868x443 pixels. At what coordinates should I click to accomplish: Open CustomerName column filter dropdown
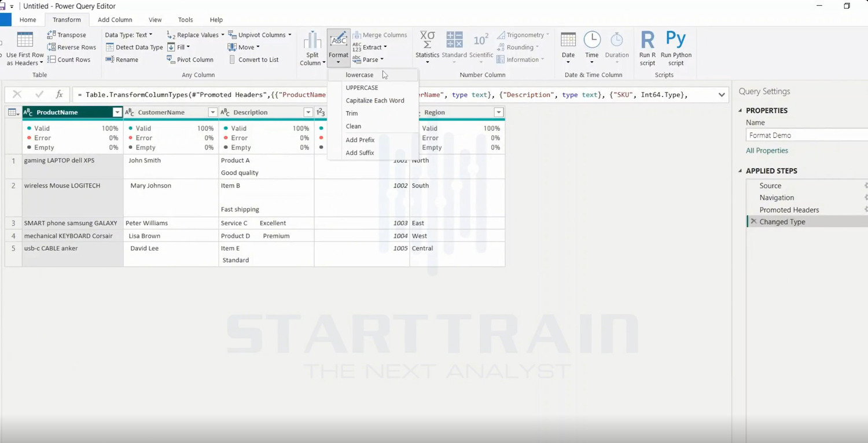(x=212, y=112)
